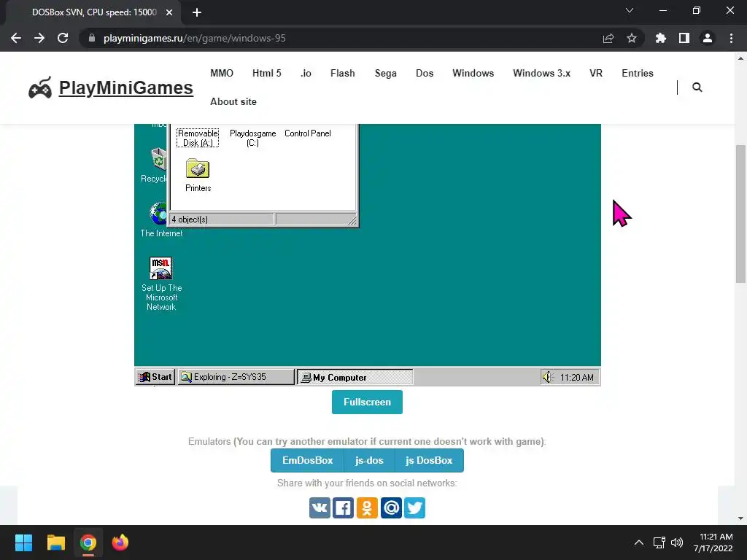Open the Chrome profile icon

click(708, 38)
